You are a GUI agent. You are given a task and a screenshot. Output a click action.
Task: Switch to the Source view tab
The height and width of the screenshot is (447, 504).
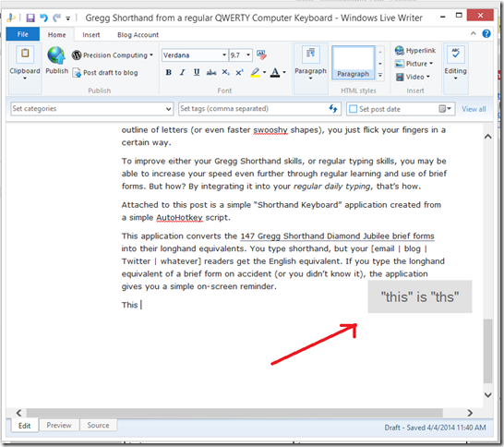pyautogui.click(x=99, y=425)
